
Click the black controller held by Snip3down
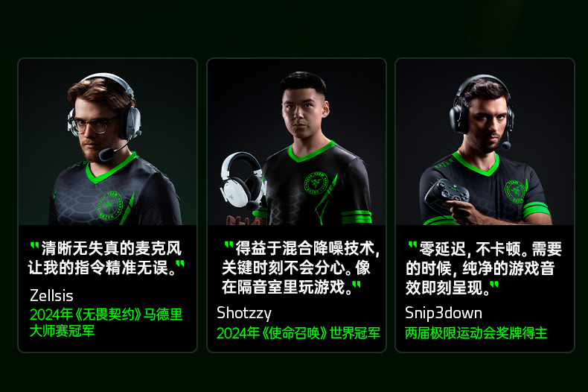(x=446, y=193)
